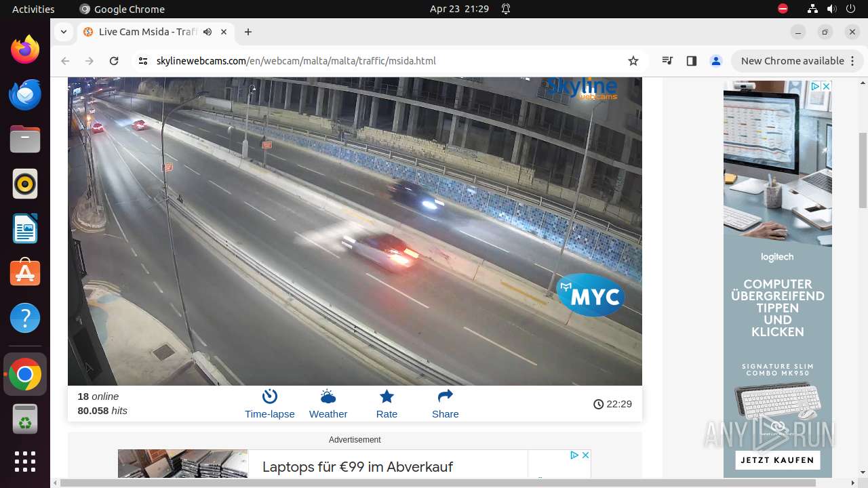Screen dimensions: 868x488
Task: Open Rhythmbox from the dock
Action: (25, 184)
